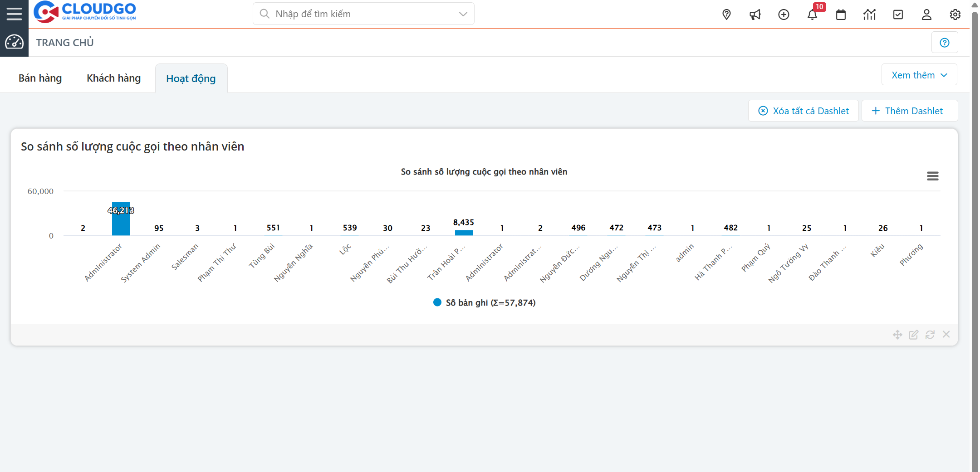Switch to the Khách hàng tab
The height and width of the screenshot is (472, 980).
click(114, 78)
